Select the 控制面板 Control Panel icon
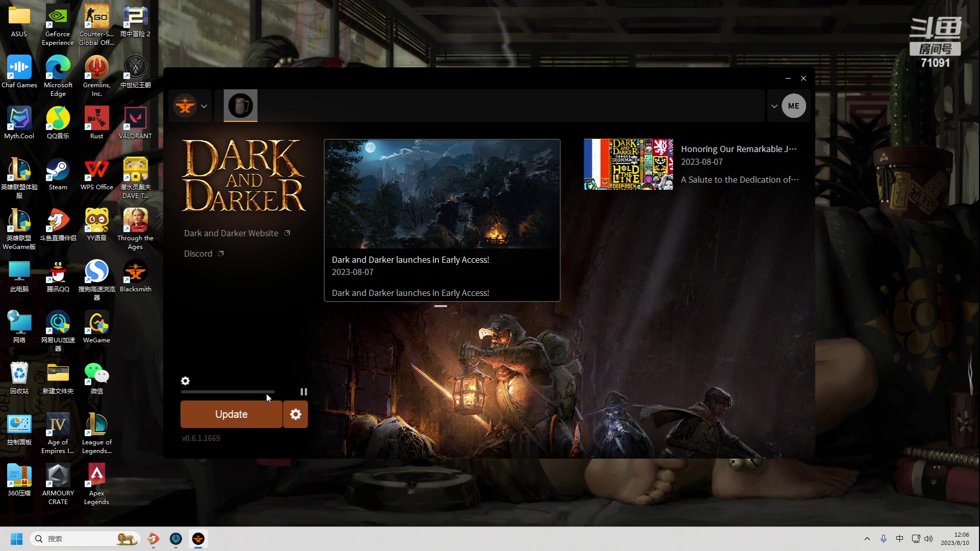Screen dimensions: 980x551 (19, 429)
